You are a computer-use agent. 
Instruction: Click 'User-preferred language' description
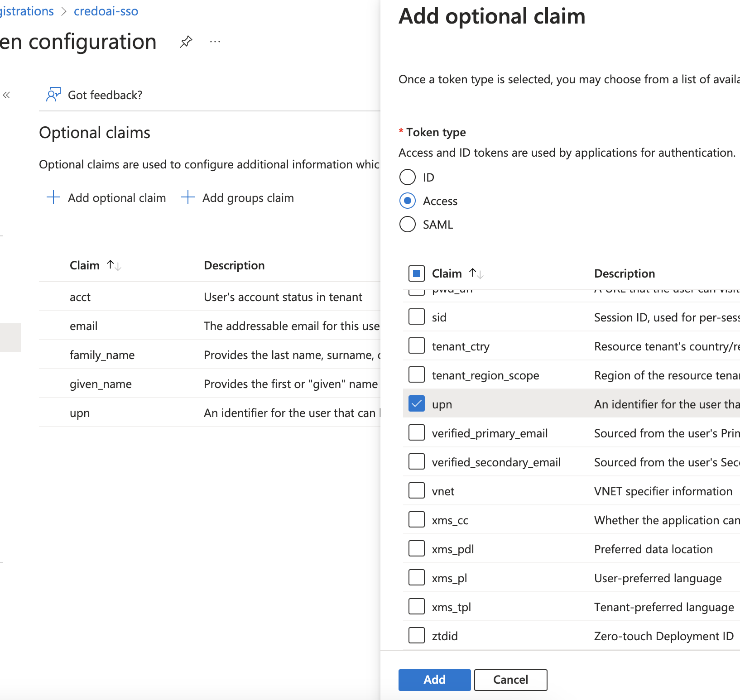(658, 578)
